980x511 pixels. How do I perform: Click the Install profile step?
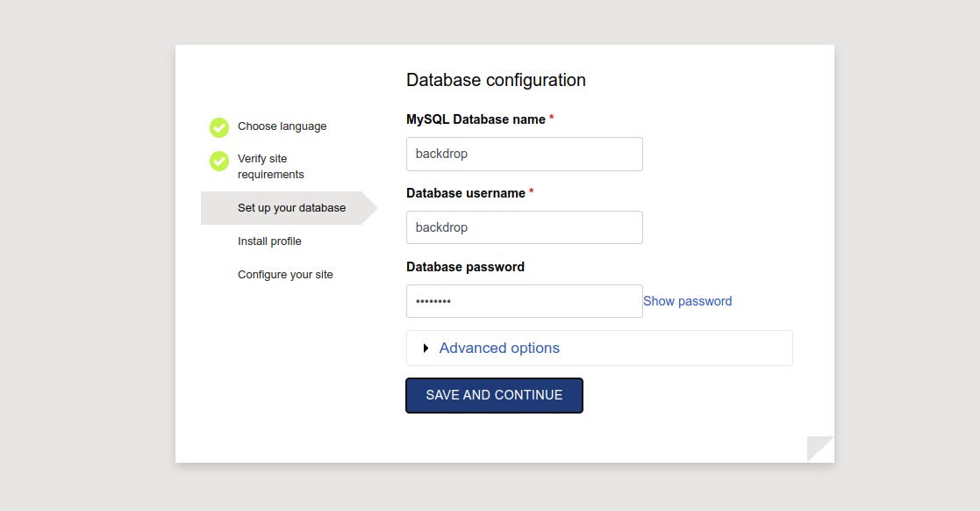269,241
